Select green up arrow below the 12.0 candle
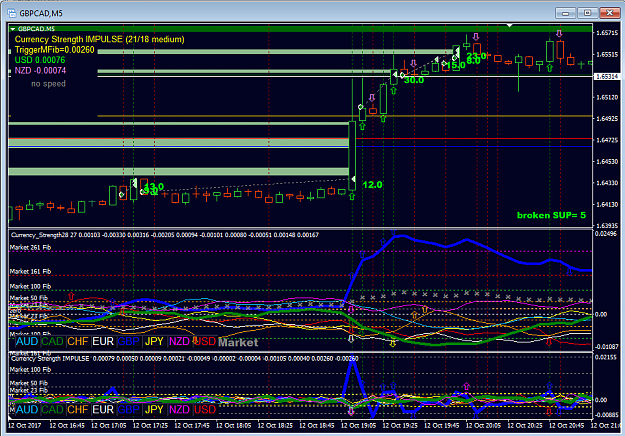The width and height of the screenshot is (625, 436). click(352, 196)
